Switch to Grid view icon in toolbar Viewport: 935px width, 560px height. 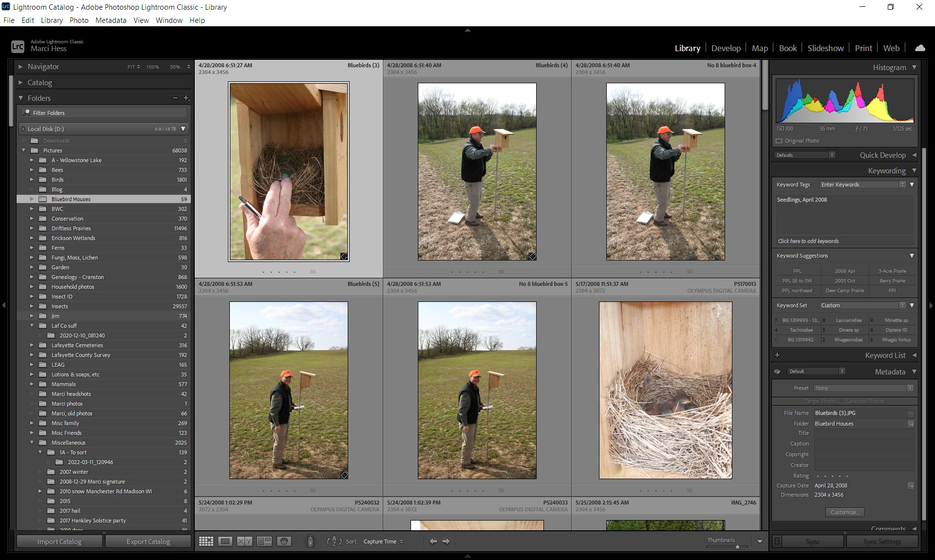tap(206, 541)
